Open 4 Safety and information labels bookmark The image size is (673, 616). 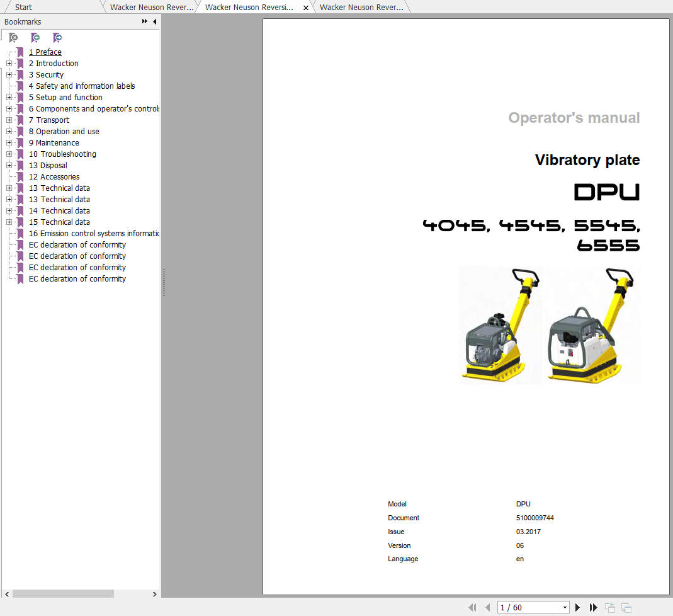click(x=82, y=86)
